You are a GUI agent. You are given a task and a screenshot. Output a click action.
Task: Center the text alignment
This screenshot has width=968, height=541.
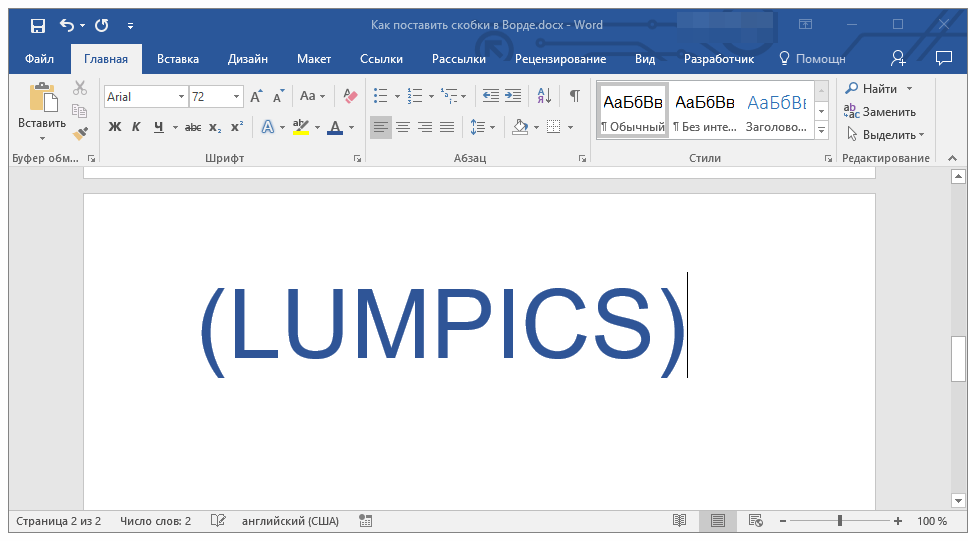click(403, 127)
